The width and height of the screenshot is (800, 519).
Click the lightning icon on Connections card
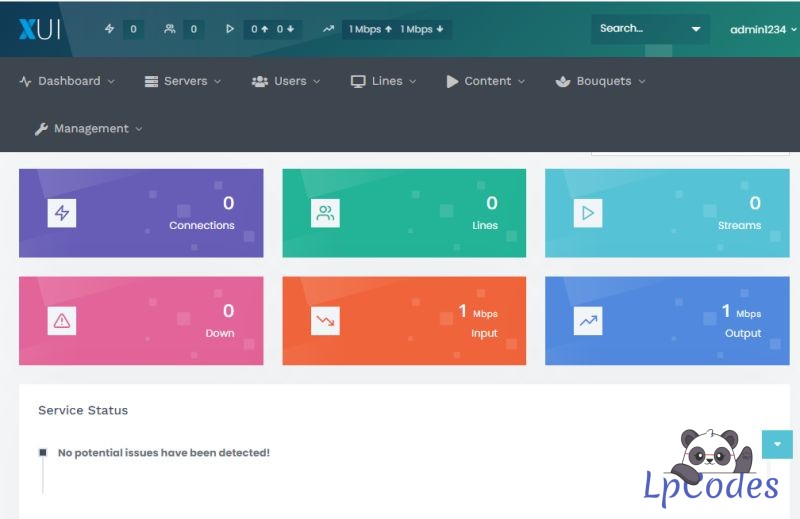pos(62,213)
